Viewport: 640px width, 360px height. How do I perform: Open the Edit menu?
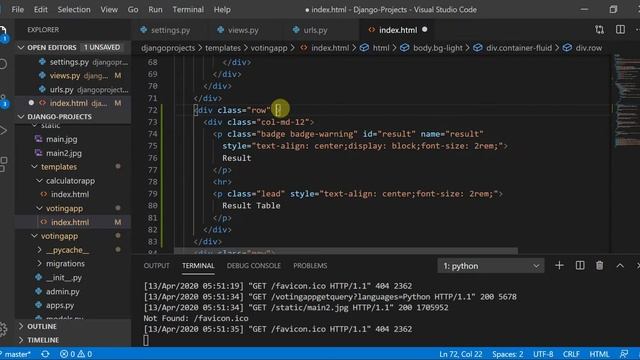[40, 9]
